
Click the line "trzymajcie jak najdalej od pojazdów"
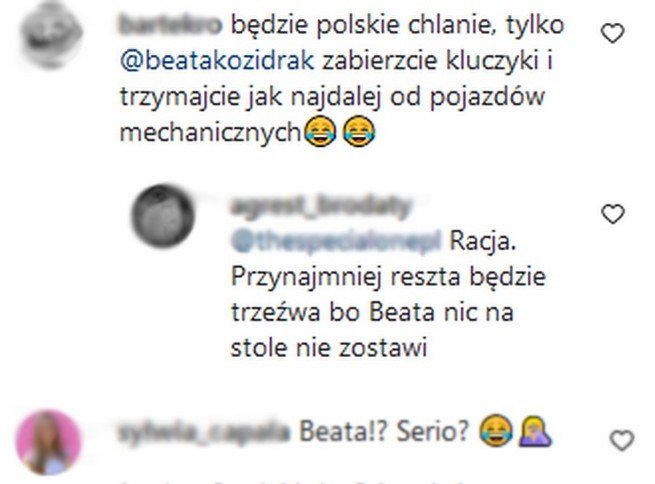pos(333,98)
